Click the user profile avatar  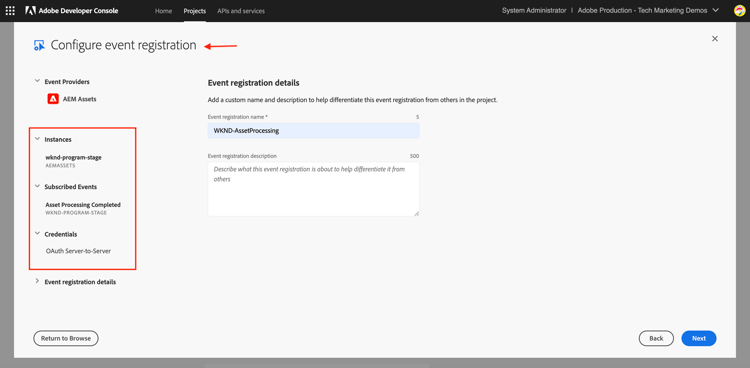pyautogui.click(x=739, y=11)
